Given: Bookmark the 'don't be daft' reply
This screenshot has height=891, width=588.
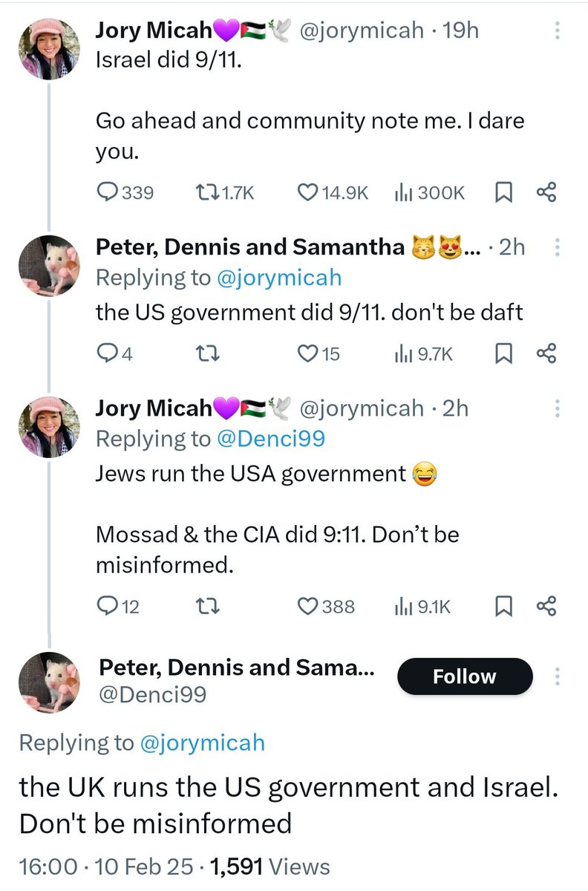Looking at the screenshot, I should (502, 354).
